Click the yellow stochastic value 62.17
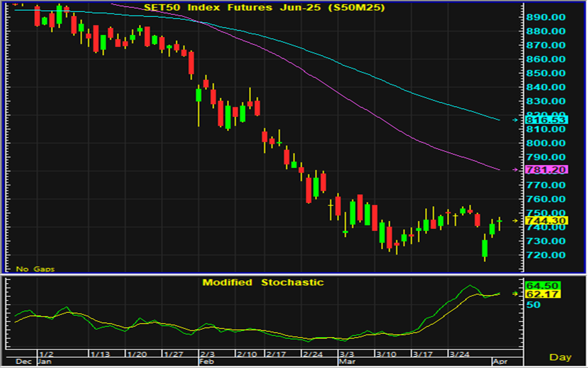 (x=542, y=294)
